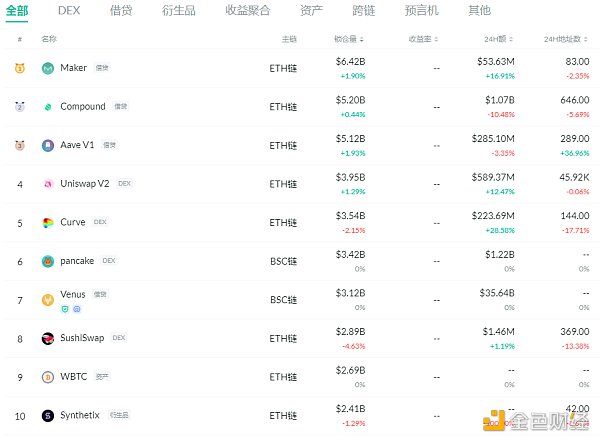Click the Aave V1 logo icon
Image resolution: width=600 pixels, height=442 pixels.
click(x=48, y=145)
